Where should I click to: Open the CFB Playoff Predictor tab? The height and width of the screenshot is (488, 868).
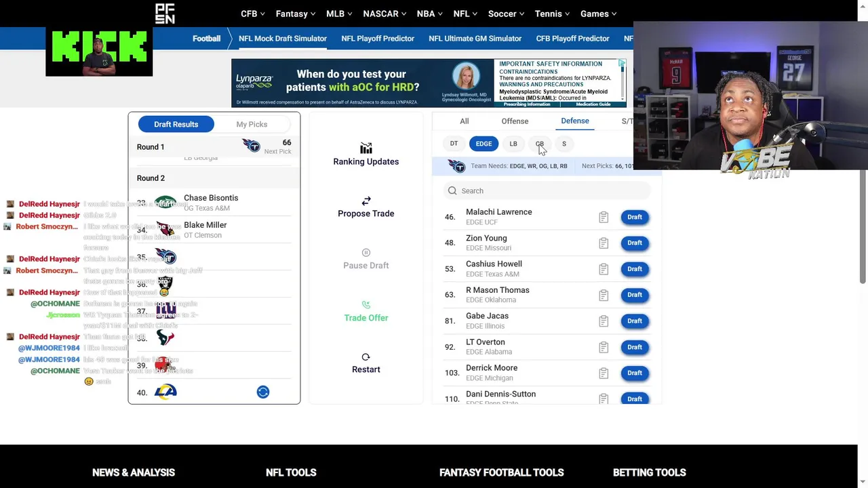point(572,39)
